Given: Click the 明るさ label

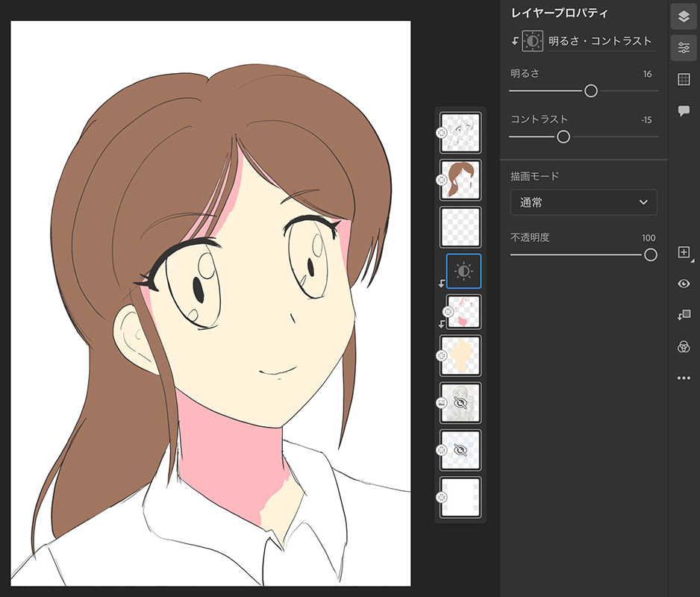Looking at the screenshot, I should (x=525, y=74).
